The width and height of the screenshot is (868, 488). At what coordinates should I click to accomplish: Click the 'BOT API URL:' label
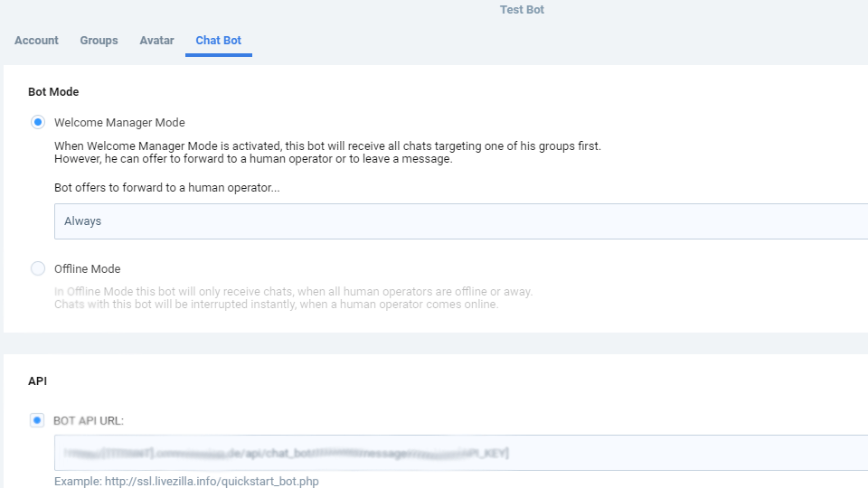(x=89, y=420)
